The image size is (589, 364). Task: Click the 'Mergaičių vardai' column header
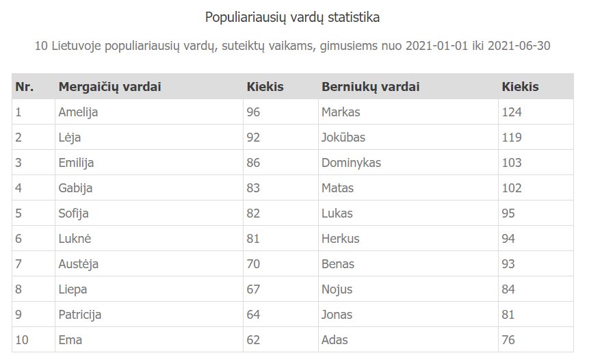(109, 87)
